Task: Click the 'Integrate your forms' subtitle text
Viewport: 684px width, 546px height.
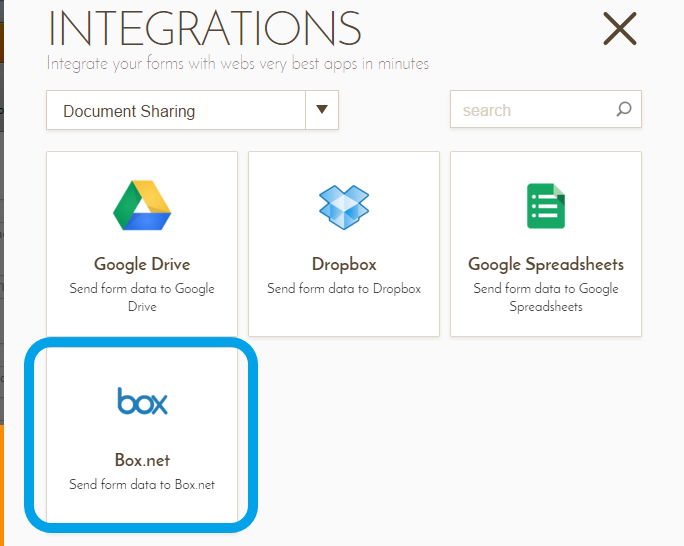Action: pos(238,64)
